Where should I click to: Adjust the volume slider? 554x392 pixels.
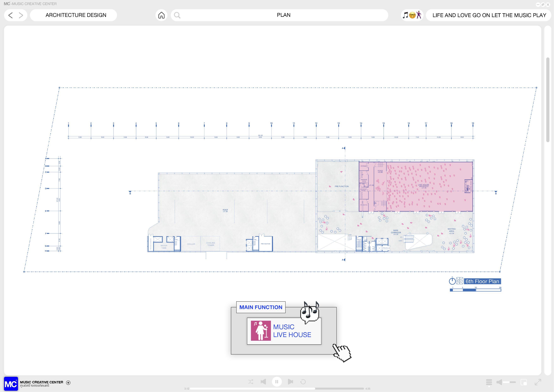coord(509,382)
